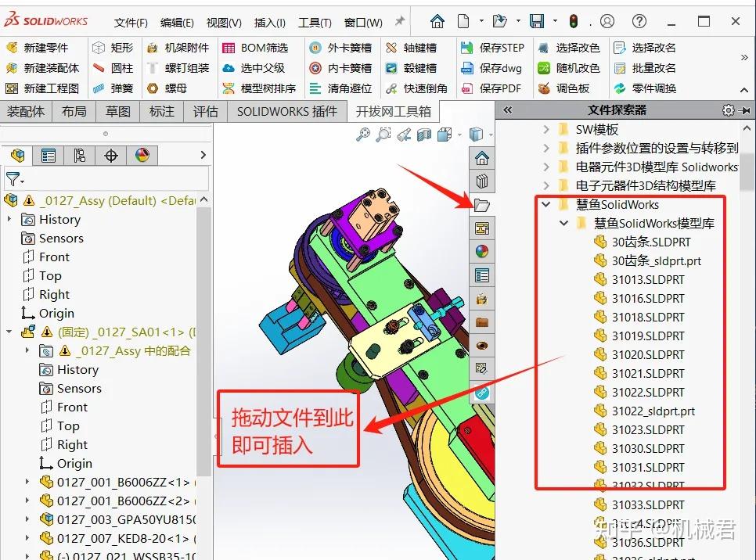
Task: Click 零件调换 swap parts tool
Action: 645,88
